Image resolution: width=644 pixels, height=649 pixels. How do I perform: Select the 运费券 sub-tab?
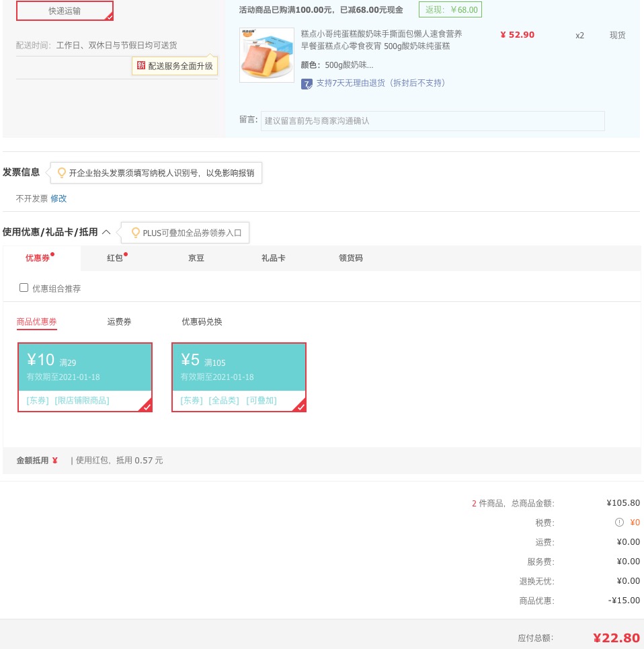pyautogui.click(x=119, y=322)
